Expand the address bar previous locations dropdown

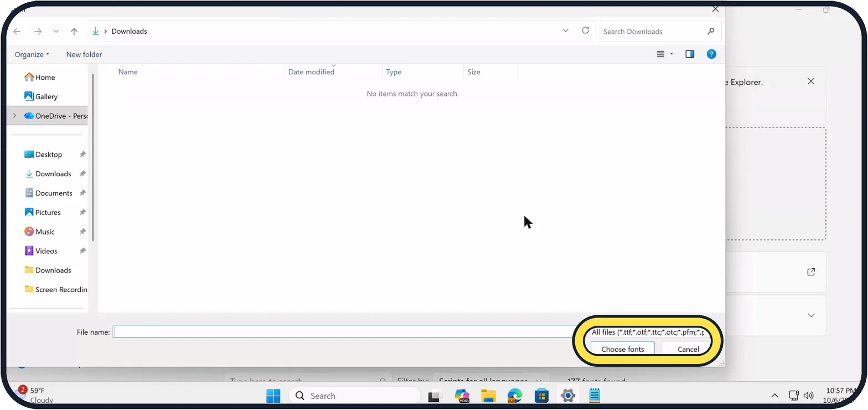pyautogui.click(x=565, y=31)
